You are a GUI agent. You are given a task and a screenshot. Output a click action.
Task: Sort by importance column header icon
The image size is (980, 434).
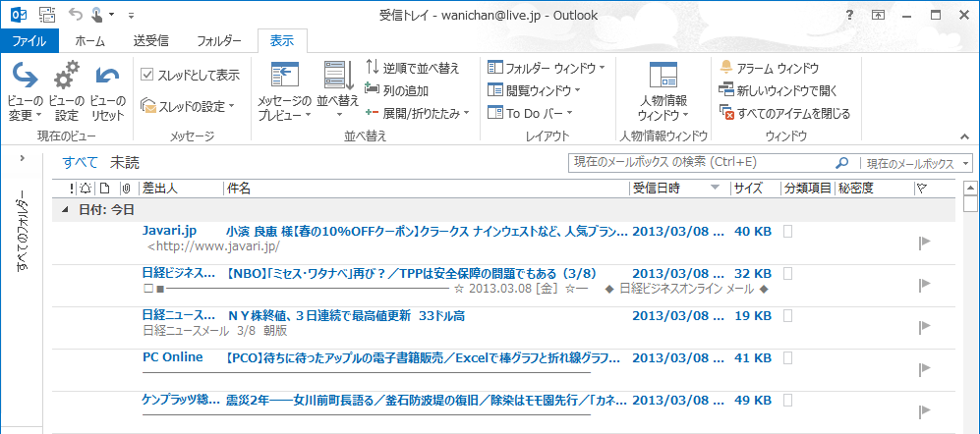click(x=71, y=188)
